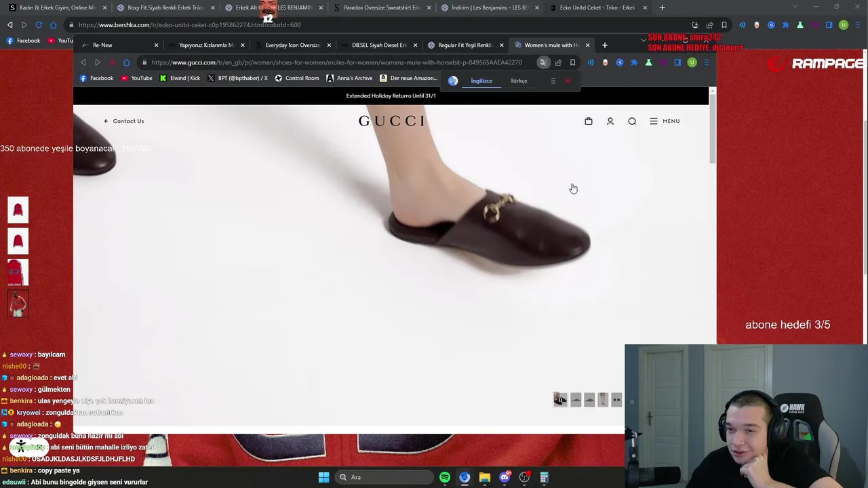Switch to Kadın & Erkek Giyim tab in back window
Image resolution: width=868 pixels, height=488 pixels.
[57, 7]
